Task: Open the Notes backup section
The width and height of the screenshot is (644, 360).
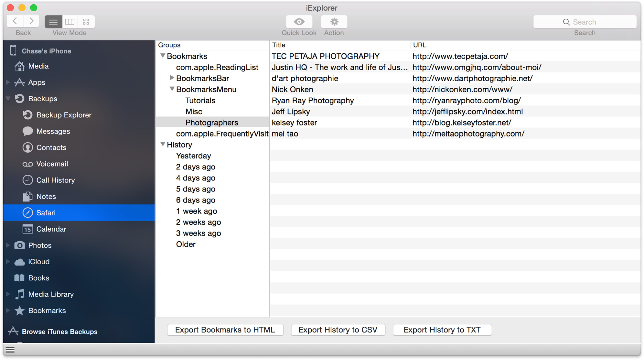Action: click(x=46, y=196)
